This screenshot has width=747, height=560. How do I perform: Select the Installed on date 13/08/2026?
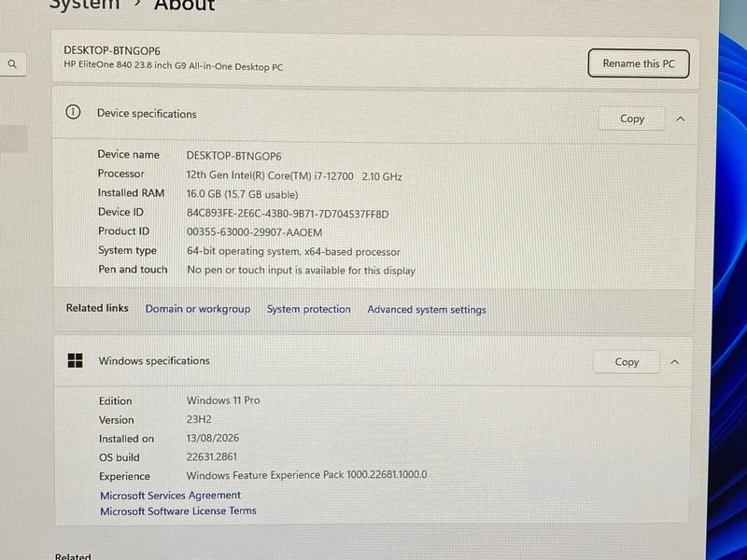coord(213,438)
